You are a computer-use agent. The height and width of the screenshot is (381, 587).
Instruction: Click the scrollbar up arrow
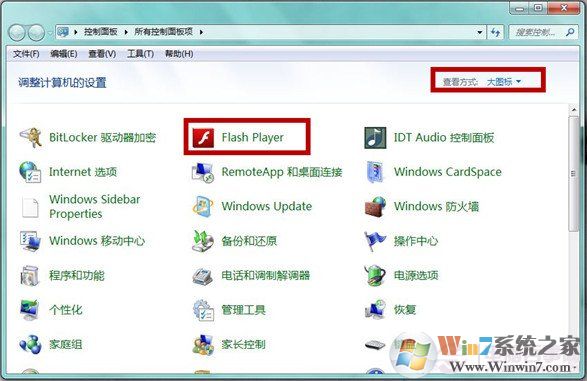tap(574, 110)
